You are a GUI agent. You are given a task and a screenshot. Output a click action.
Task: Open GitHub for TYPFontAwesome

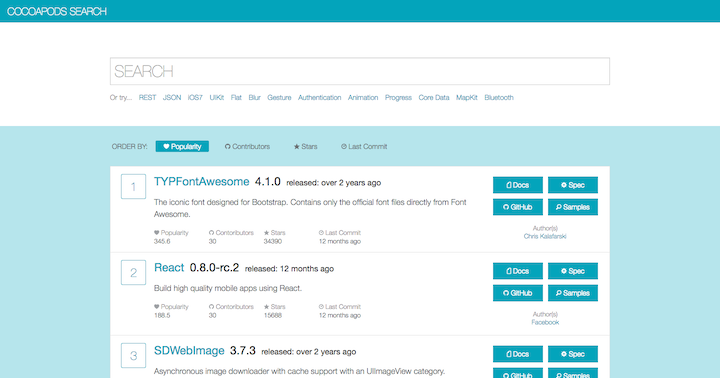(518, 207)
